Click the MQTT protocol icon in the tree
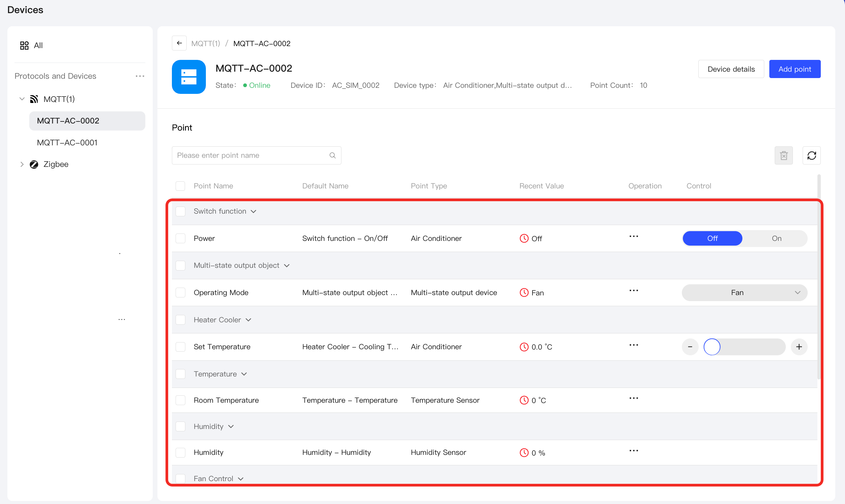This screenshot has width=845, height=504. pyautogui.click(x=34, y=99)
